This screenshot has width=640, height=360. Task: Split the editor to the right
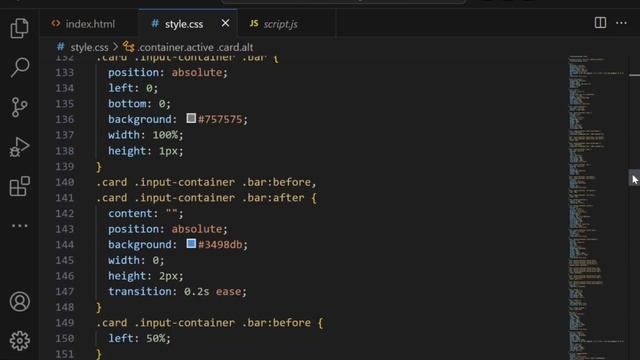tap(600, 23)
